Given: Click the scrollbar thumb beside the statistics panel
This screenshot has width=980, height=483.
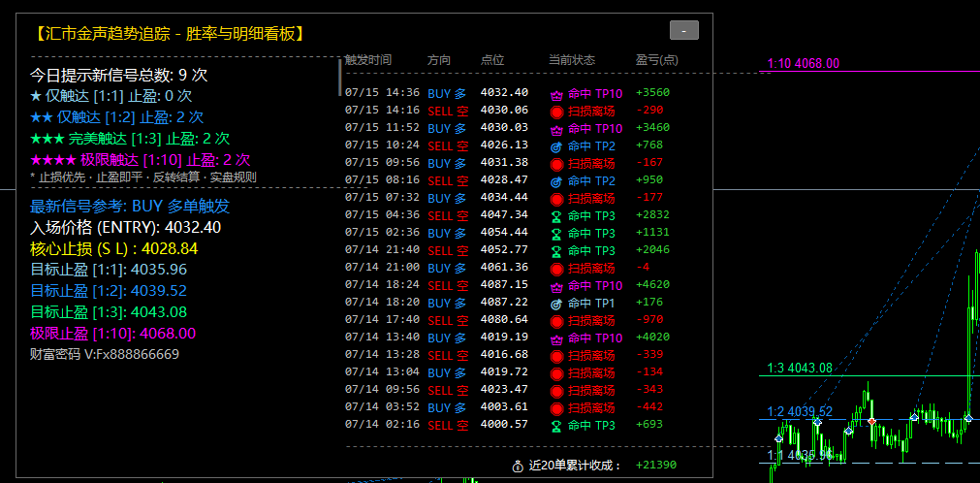Looking at the screenshot, I should click(x=340, y=77).
